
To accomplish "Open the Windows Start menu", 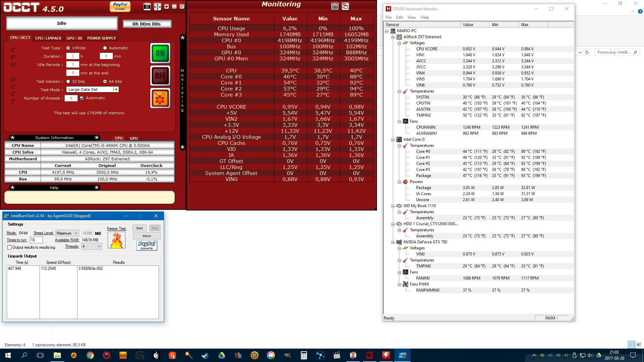I will [x=8, y=355].
